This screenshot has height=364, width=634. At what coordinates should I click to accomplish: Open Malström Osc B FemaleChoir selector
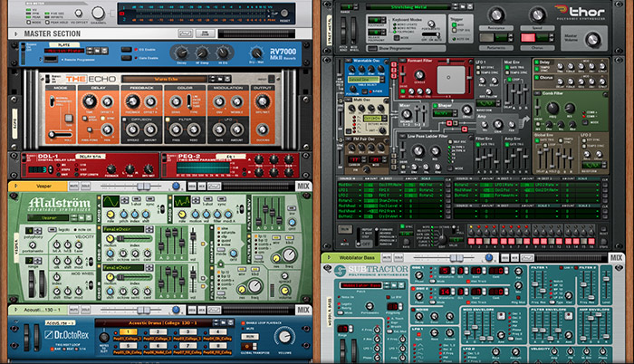(122, 267)
